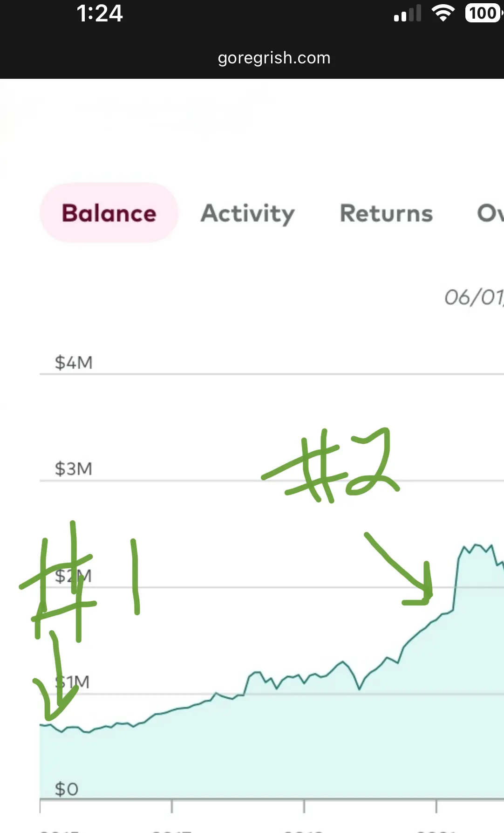Click the balance chart's highest peak
Screen dimensions: 504x833
click(476, 545)
